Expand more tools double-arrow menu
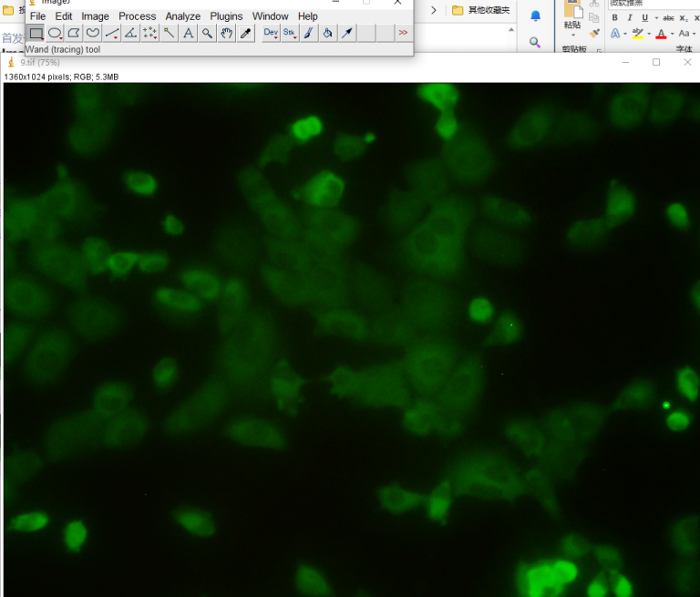The height and width of the screenshot is (597, 700). pyautogui.click(x=403, y=34)
